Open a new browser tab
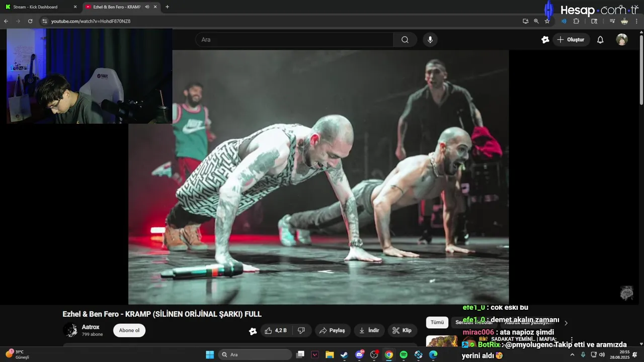Image resolution: width=644 pixels, height=362 pixels. tap(167, 7)
